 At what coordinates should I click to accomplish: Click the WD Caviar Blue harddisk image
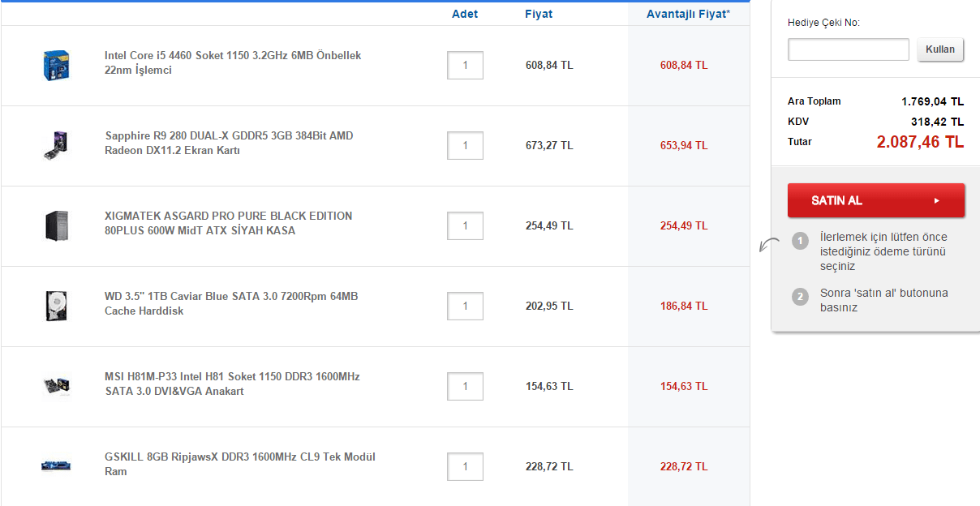pyautogui.click(x=56, y=306)
